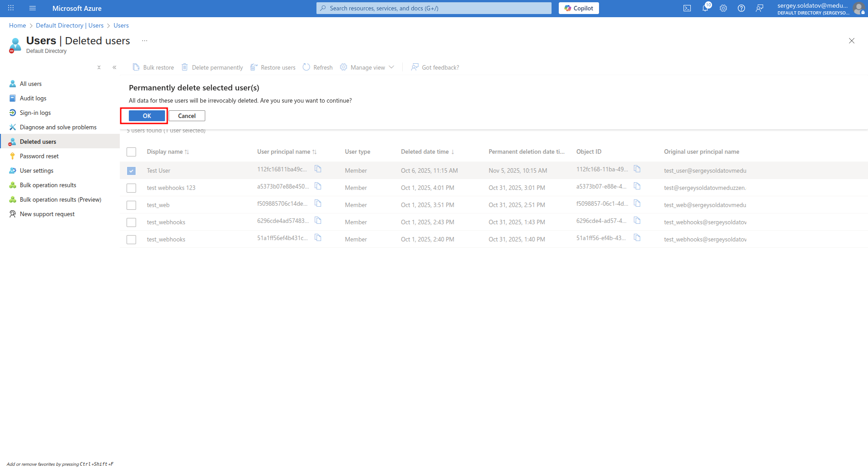
Task: Close the Deleted users blade
Action: coord(852,41)
